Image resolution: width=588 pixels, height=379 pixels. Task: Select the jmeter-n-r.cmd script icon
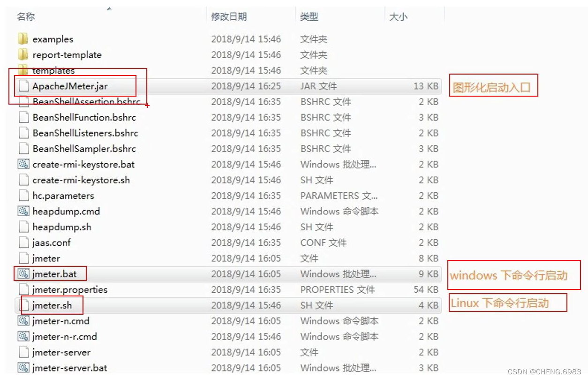(x=23, y=336)
